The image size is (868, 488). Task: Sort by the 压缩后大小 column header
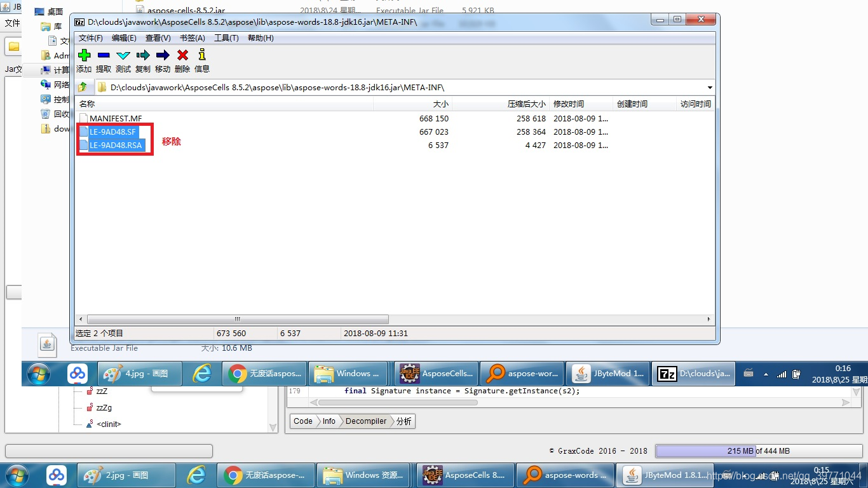point(500,104)
